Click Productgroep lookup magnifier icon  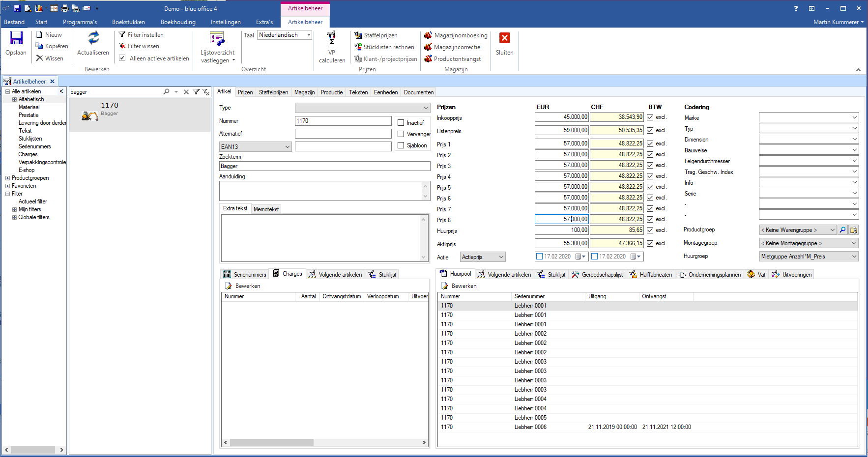pyautogui.click(x=842, y=230)
